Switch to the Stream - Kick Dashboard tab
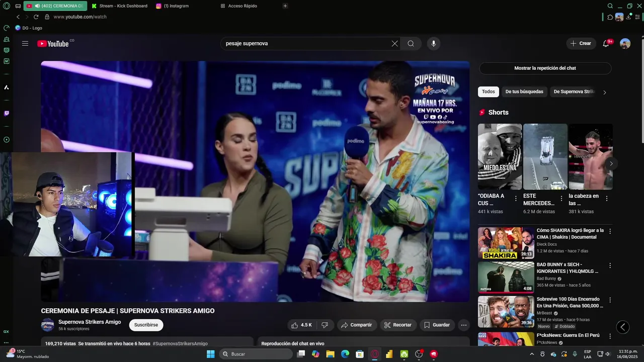 click(x=120, y=6)
